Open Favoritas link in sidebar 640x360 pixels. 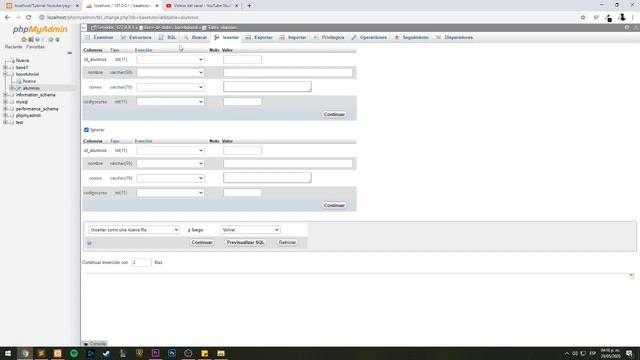[36, 47]
